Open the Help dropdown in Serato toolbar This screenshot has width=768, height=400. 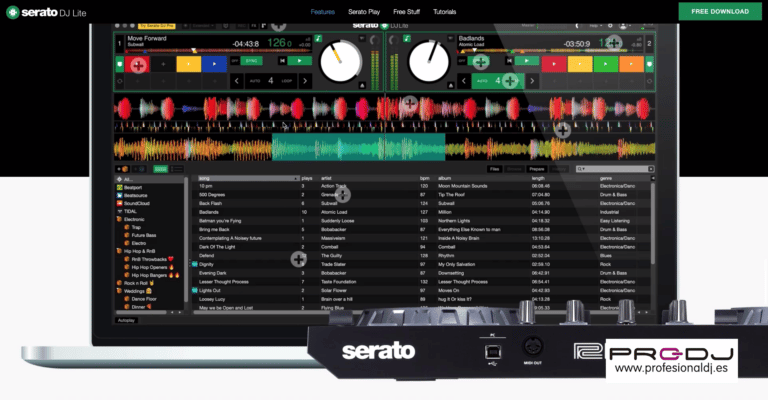pos(595,25)
